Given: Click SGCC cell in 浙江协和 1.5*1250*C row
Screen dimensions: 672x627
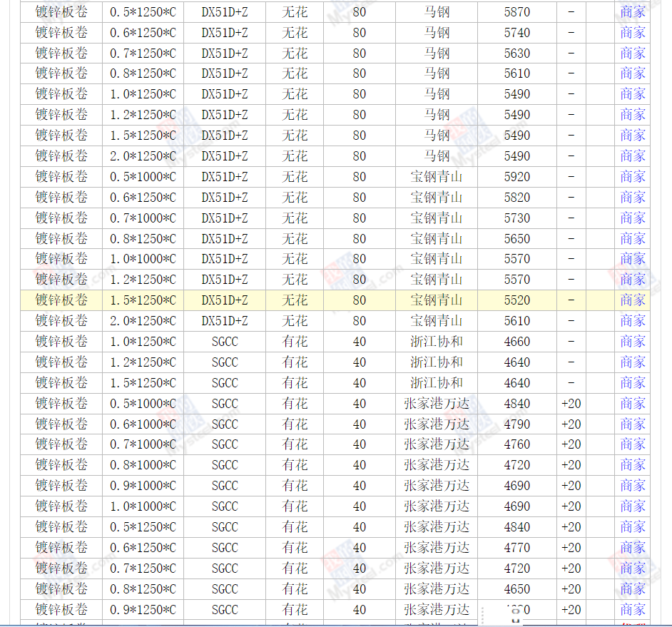Looking at the screenshot, I should 224,383.
